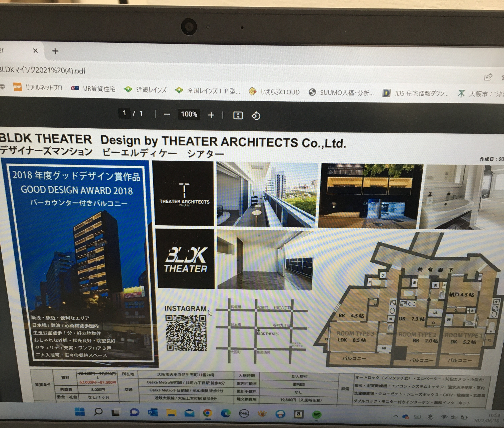
Task: Open the Wi-Fi network tray icon
Action: pyautogui.click(x=444, y=417)
